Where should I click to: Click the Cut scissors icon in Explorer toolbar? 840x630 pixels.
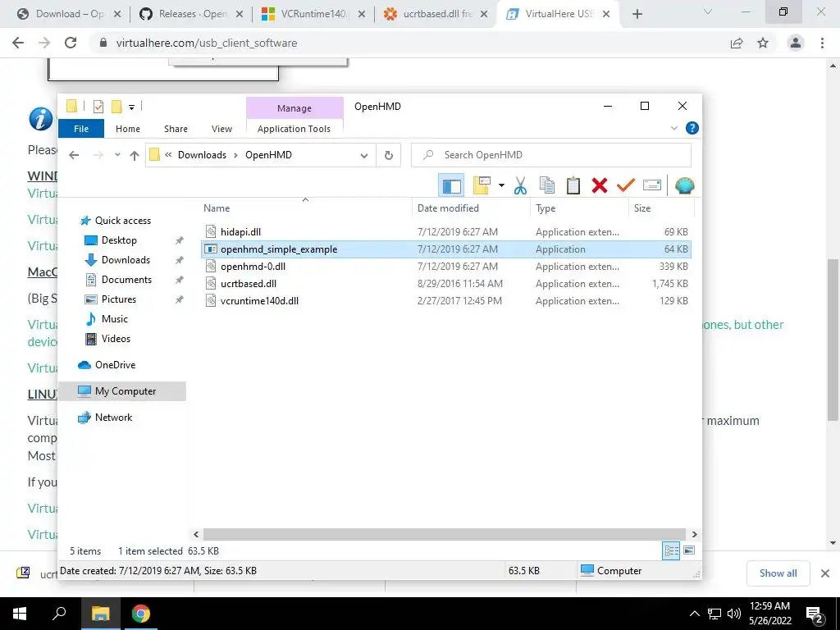(x=520, y=185)
